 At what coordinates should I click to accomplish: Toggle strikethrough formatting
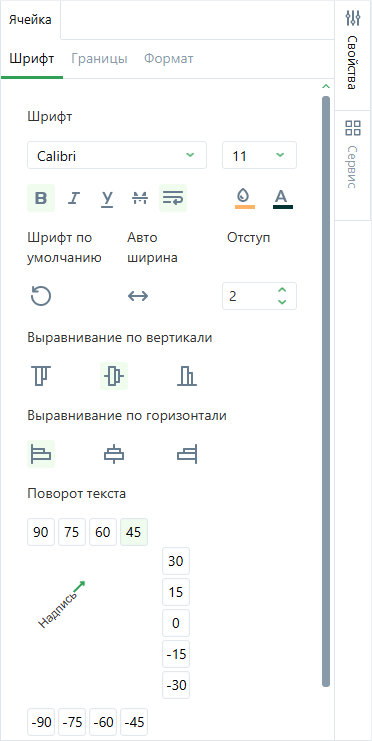(140, 198)
